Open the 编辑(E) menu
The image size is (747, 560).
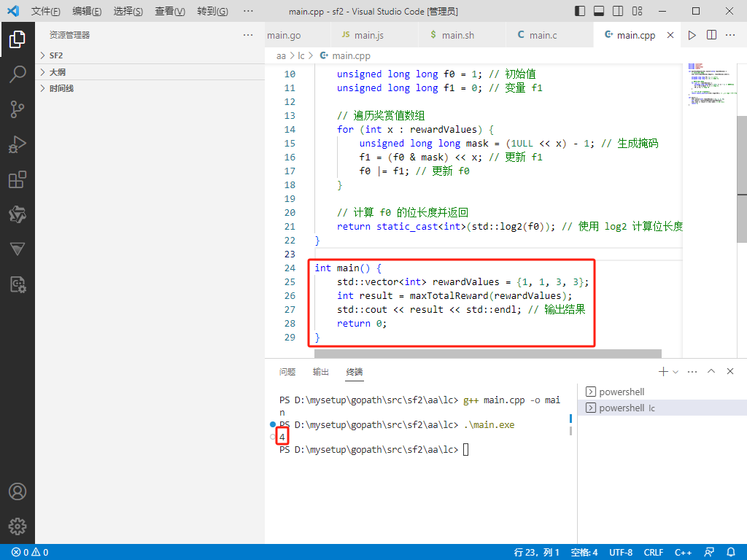point(87,11)
